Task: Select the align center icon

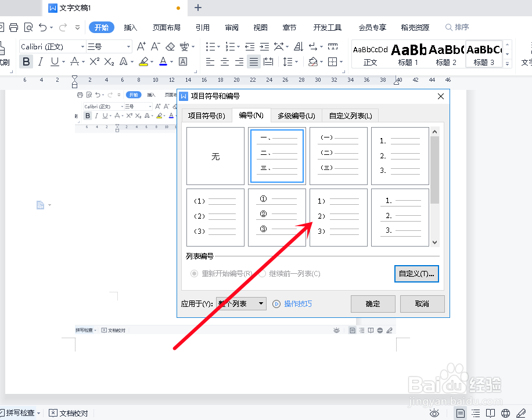Action: (225, 61)
